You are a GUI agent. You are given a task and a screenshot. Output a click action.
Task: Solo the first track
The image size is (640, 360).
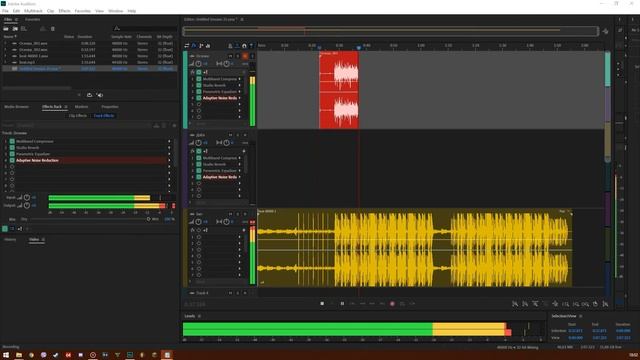click(x=238, y=56)
